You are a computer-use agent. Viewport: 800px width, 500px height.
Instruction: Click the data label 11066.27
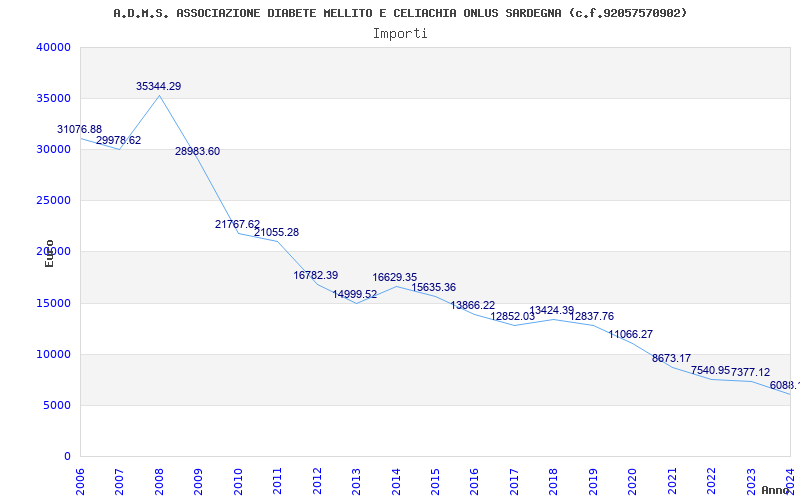630,334
